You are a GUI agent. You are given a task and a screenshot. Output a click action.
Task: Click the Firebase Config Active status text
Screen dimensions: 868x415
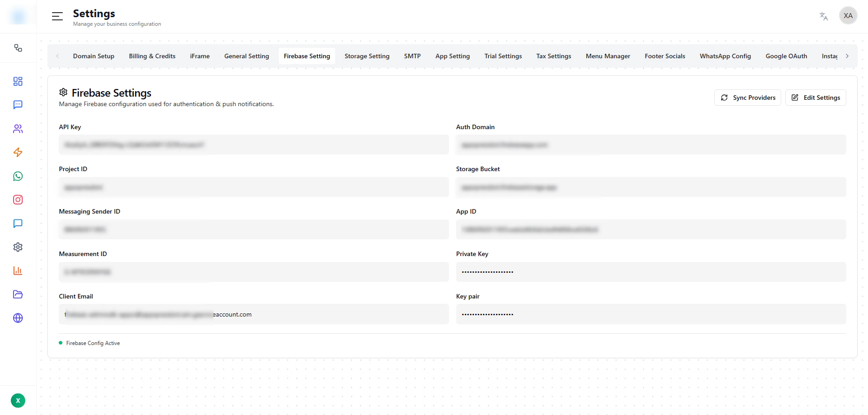93,343
